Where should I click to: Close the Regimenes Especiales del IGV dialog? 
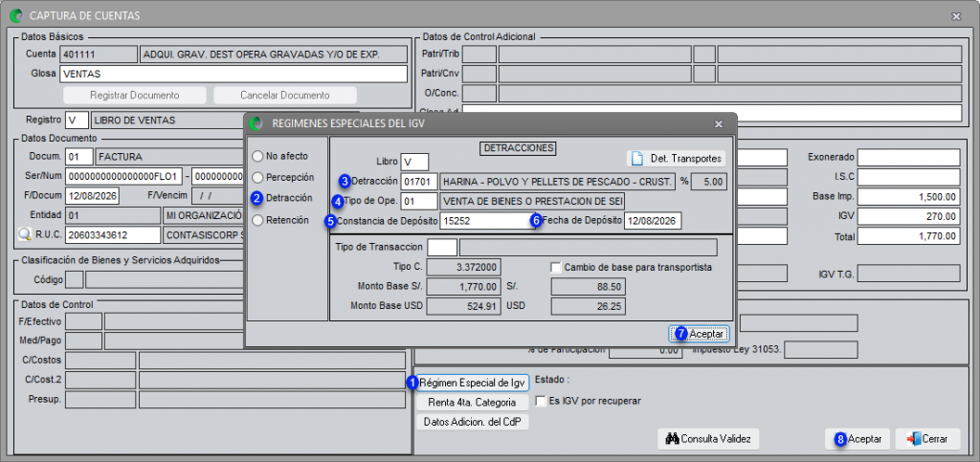[719, 124]
